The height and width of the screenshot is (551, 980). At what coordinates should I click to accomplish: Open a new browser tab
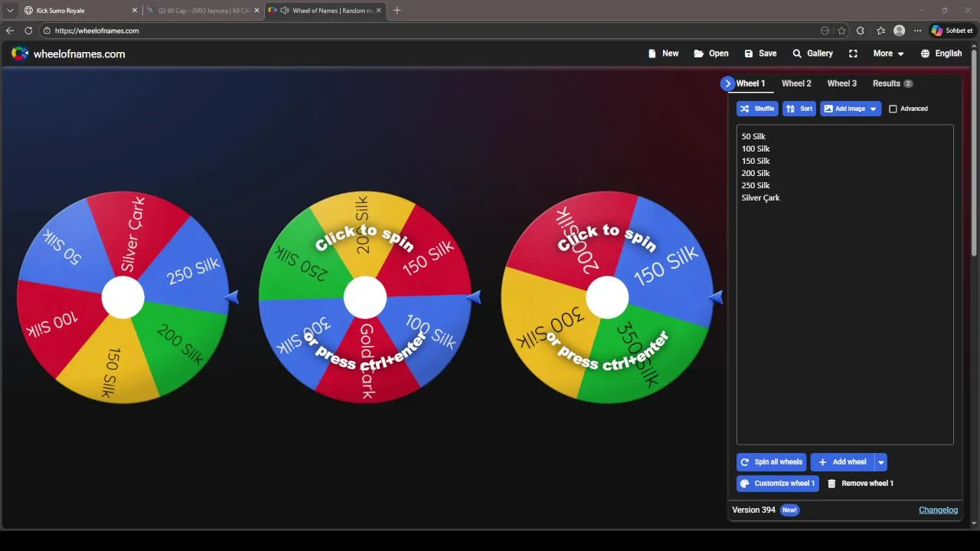click(x=397, y=11)
